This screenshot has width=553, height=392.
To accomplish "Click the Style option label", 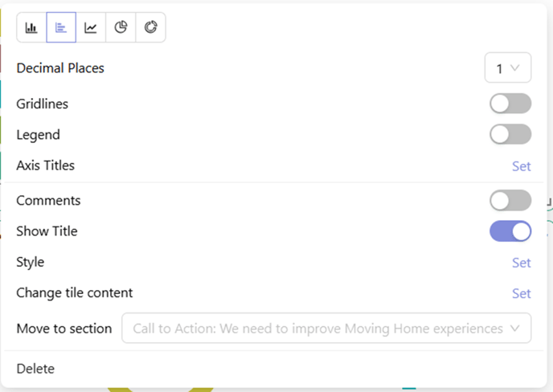I will click(31, 263).
